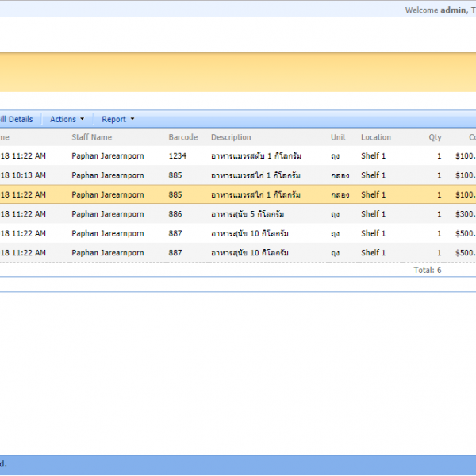Click admin username in welcome bar
Viewport: 476px width, 476px height.
click(x=453, y=10)
